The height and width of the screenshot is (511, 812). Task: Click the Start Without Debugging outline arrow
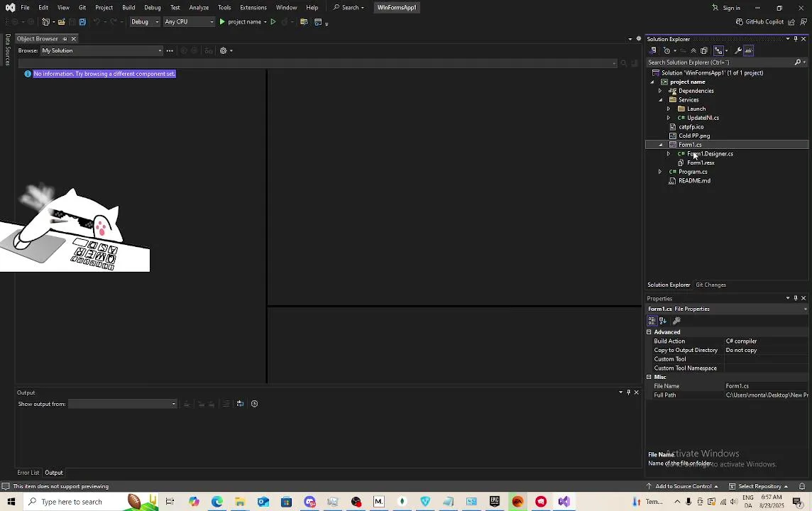pos(273,22)
